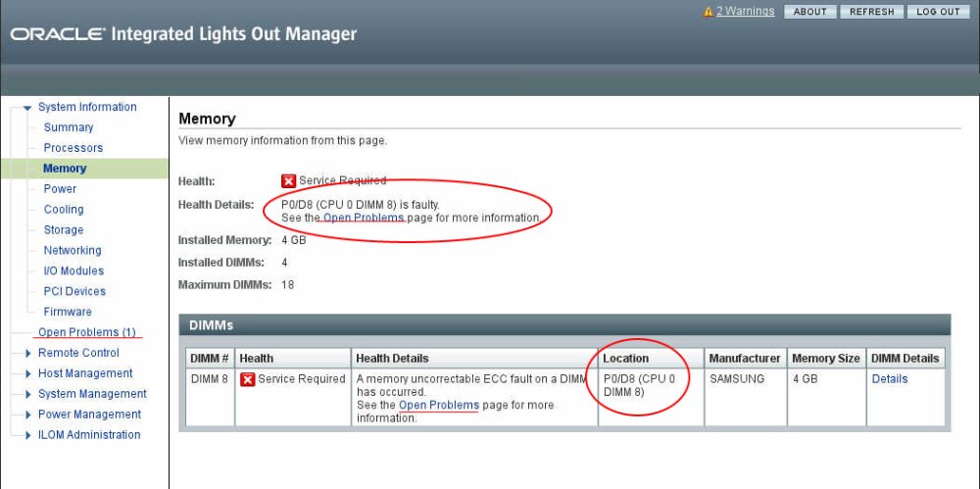Follow the Open Problems link in Health Details summary
The image size is (980, 489).
[x=364, y=219]
